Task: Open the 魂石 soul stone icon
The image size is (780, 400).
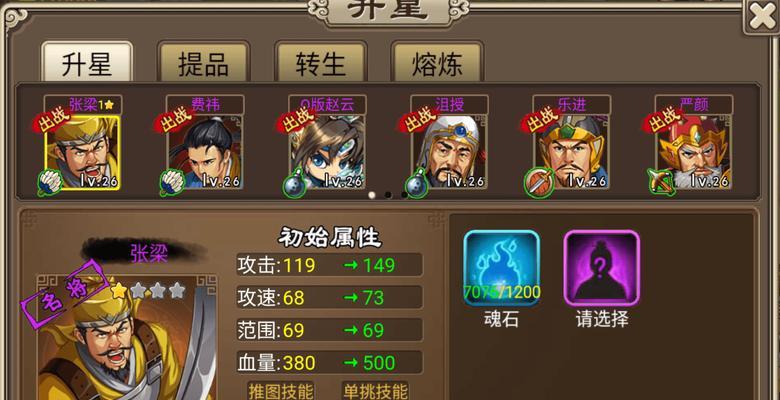Action: 501,268
